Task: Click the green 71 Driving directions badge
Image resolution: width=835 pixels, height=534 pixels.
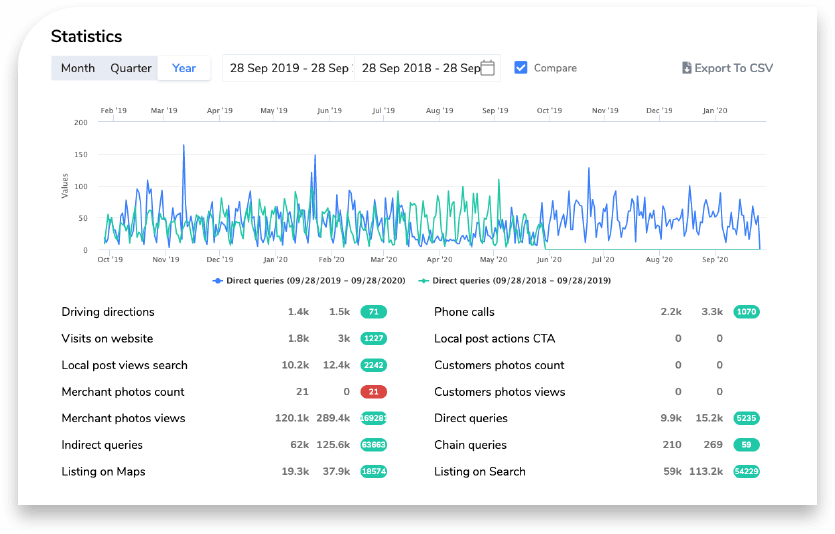Action: pyautogui.click(x=373, y=312)
